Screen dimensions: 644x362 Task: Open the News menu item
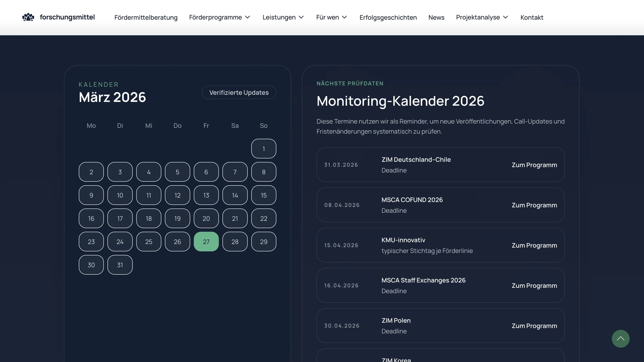436,17
